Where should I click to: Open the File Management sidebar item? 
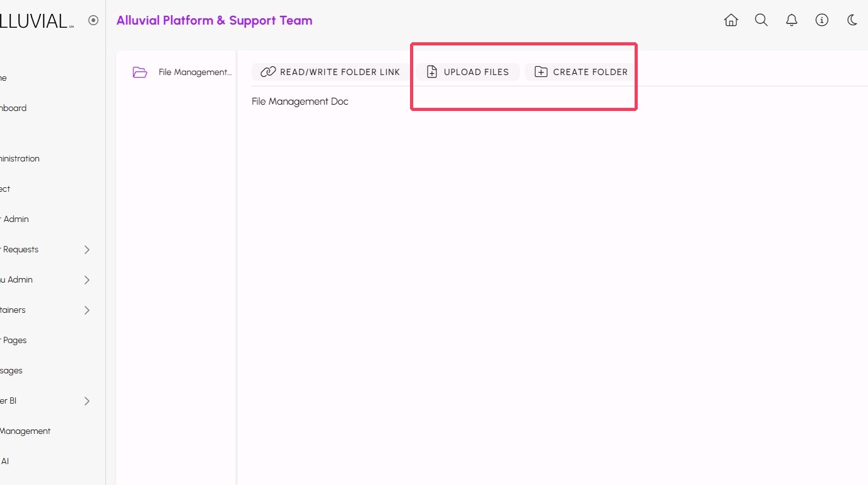point(25,431)
